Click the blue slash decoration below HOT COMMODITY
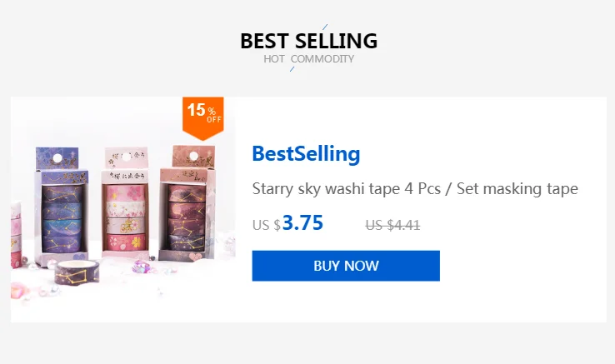The image size is (615, 364). click(x=292, y=69)
